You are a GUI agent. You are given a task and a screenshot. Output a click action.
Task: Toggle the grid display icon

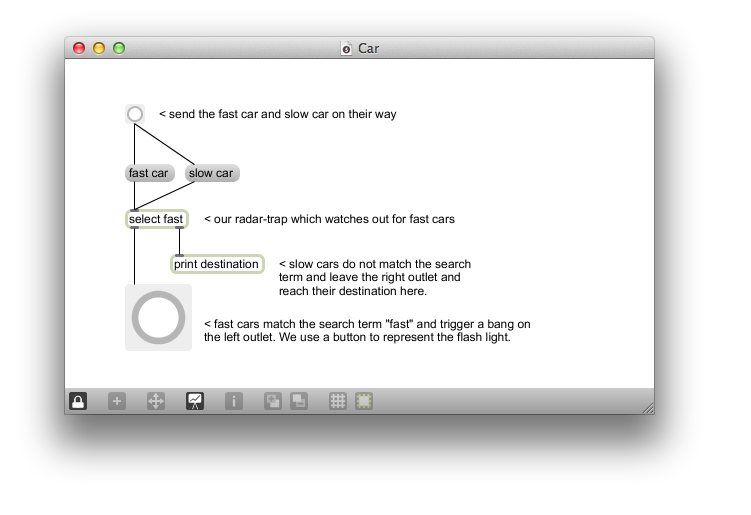pos(338,401)
